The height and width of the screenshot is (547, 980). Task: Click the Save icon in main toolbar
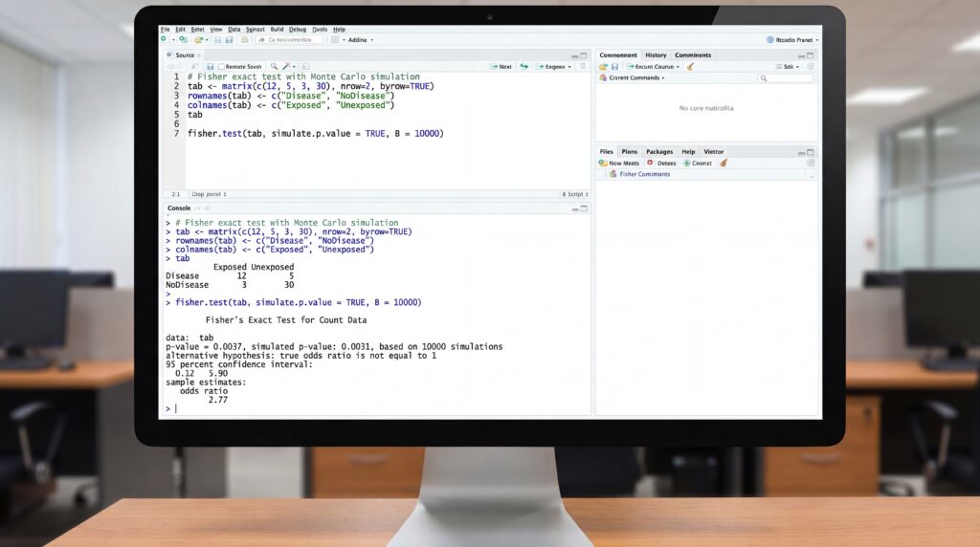217,40
